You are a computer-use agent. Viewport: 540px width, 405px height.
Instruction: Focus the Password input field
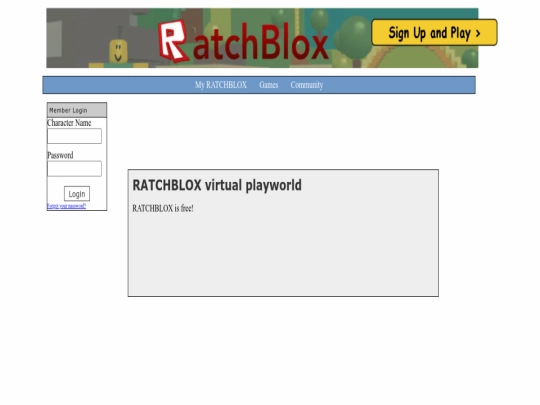coord(74,168)
